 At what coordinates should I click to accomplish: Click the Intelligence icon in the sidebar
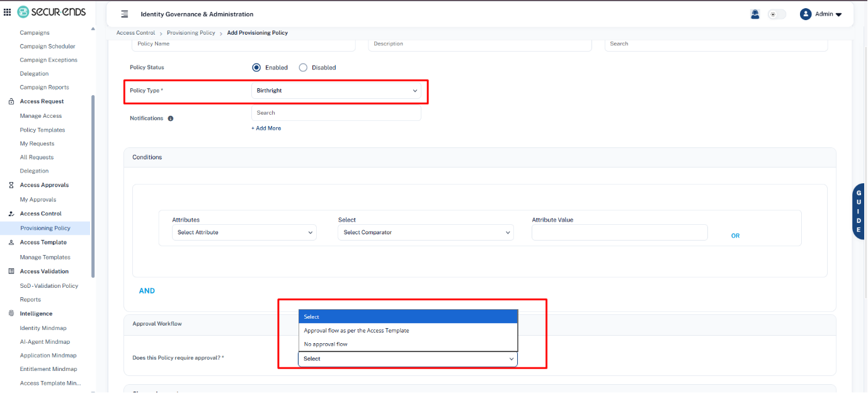pos(11,314)
